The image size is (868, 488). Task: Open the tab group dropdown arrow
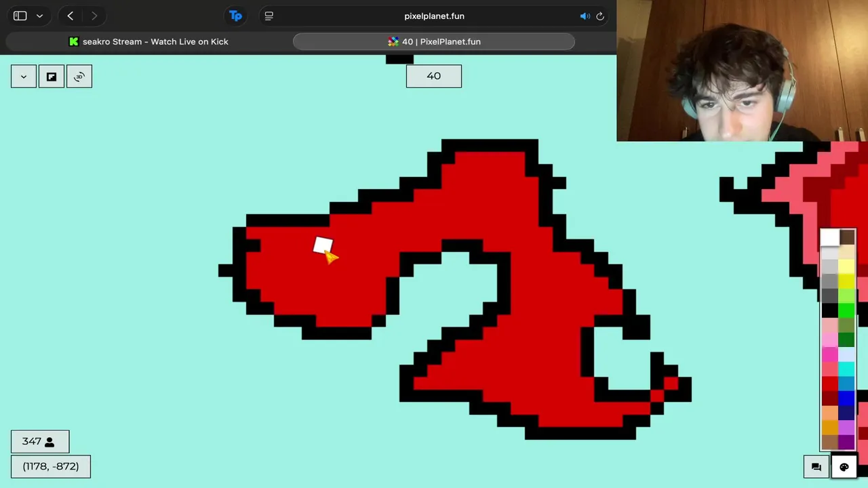click(x=39, y=16)
